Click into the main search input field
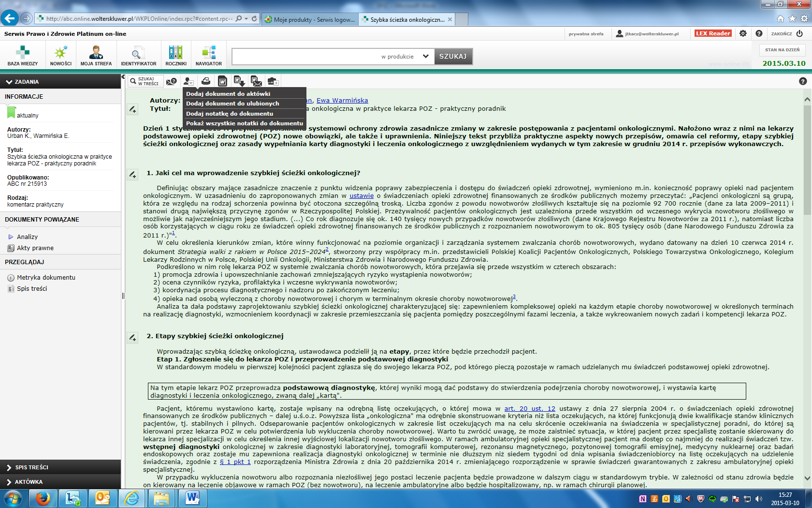 (x=305, y=56)
